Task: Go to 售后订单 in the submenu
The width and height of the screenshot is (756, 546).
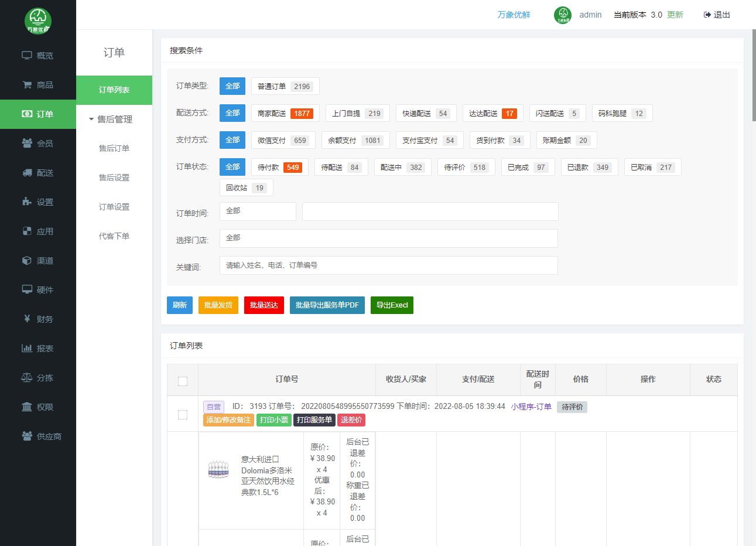Action: pyautogui.click(x=114, y=149)
